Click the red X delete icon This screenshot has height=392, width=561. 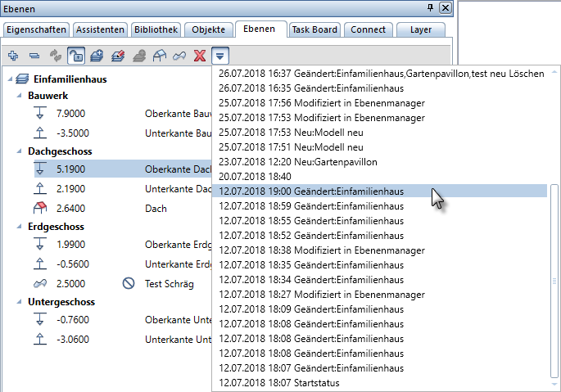pyautogui.click(x=200, y=56)
